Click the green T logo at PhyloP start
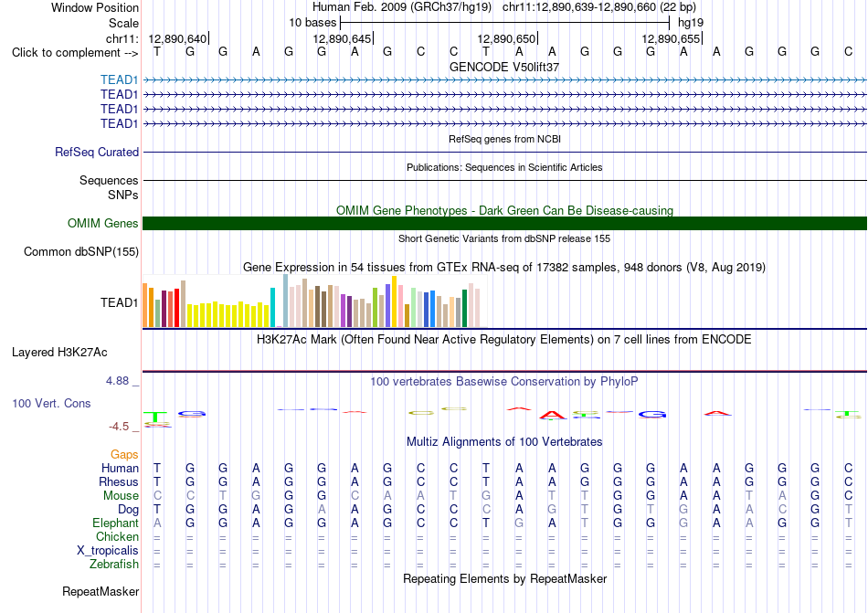 click(x=156, y=416)
